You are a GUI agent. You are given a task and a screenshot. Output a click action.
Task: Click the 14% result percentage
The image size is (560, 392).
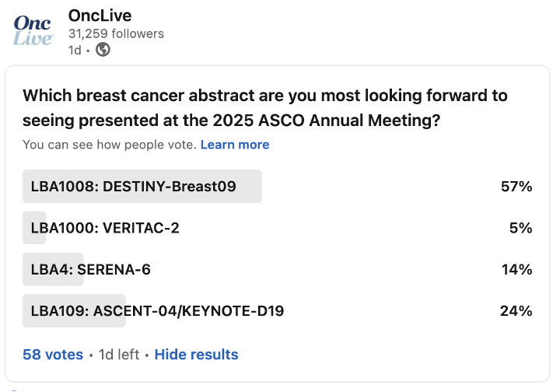pyautogui.click(x=516, y=269)
